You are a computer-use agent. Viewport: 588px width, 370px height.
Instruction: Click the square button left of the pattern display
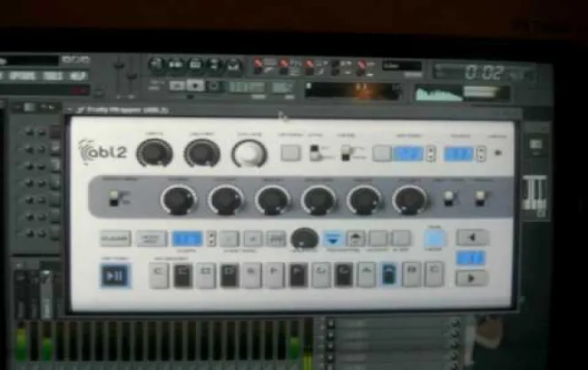(x=381, y=153)
